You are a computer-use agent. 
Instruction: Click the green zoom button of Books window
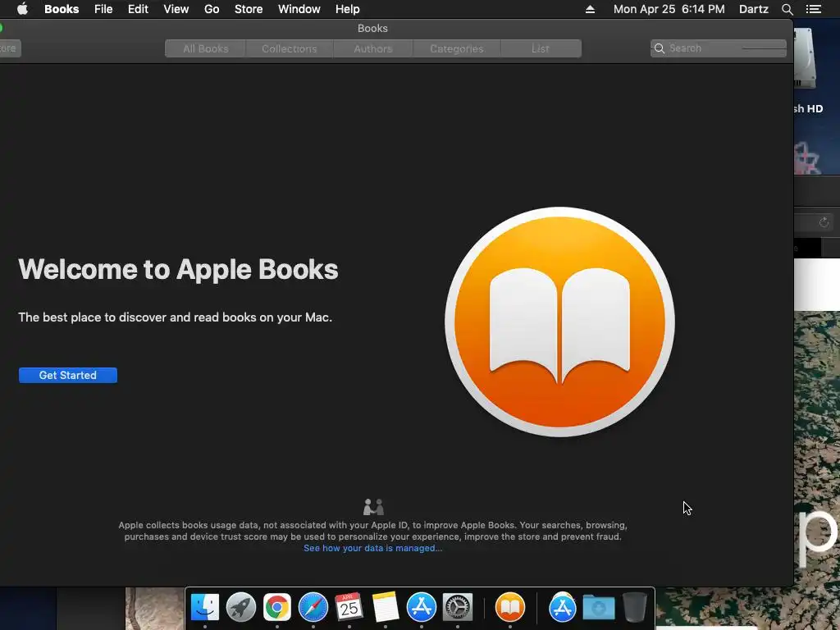(x=1, y=28)
